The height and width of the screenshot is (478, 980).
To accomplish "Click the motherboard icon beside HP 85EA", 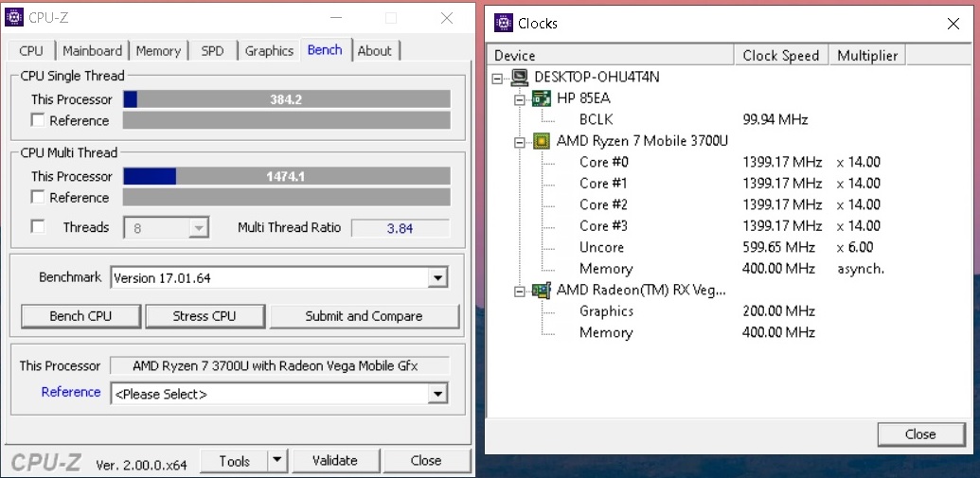I will (x=542, y=98).
